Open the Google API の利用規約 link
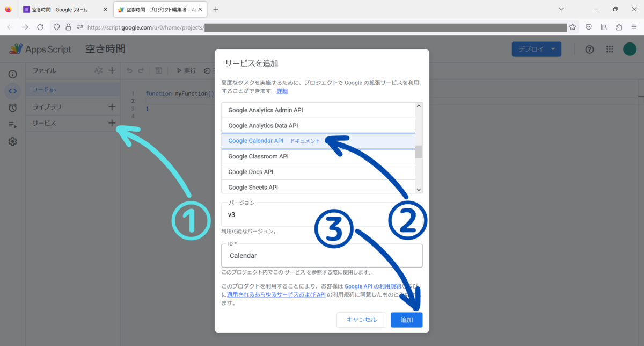Screen dimensions: 644x346 (372, 286)
